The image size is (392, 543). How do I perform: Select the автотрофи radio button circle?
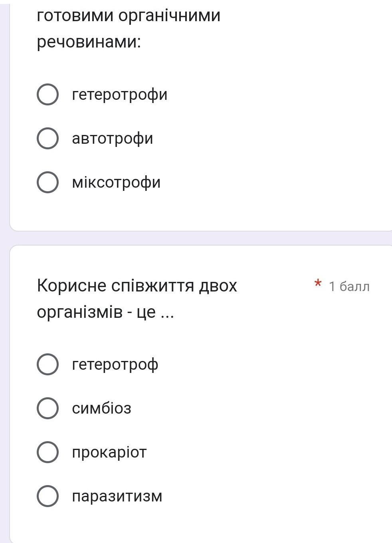[x=48, y=139]
